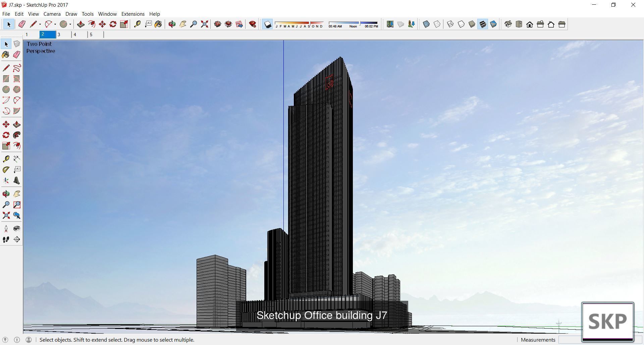Activate the Look Around eye tool
Screen dimensions: 644x345
pyautogui.click(x=17, y=228)
